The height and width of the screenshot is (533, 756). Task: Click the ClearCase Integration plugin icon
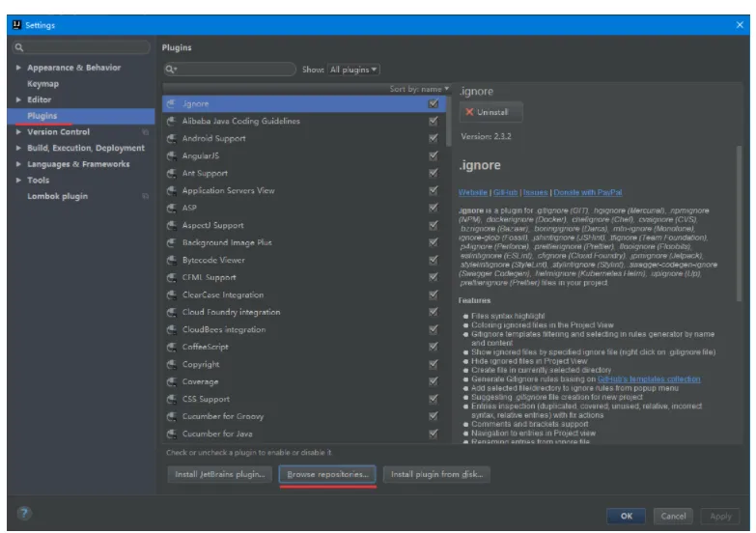[x=171, y=295]
